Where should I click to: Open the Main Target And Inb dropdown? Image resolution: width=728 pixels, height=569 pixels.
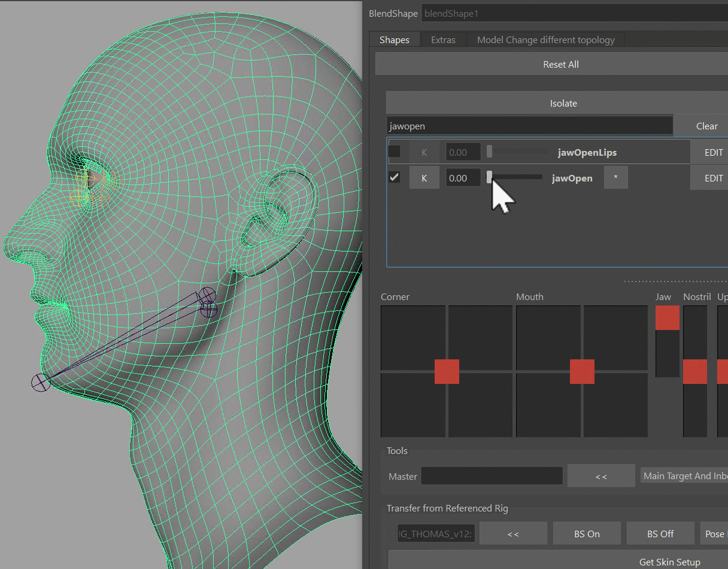[684, 476]
